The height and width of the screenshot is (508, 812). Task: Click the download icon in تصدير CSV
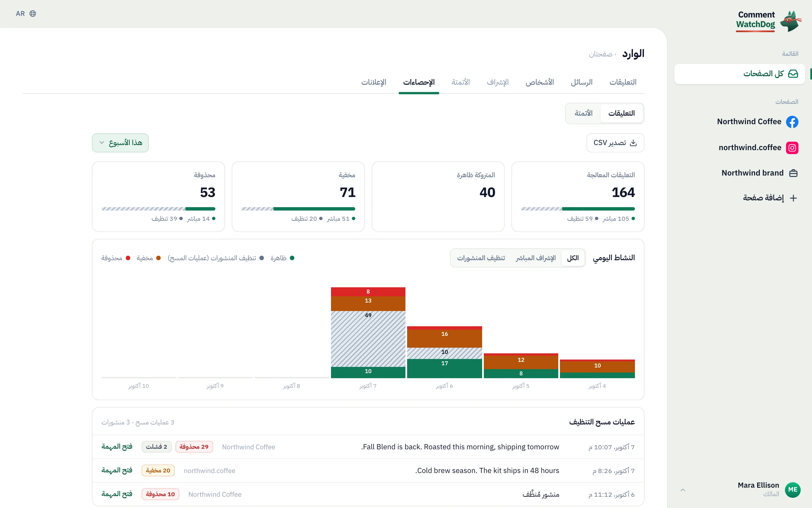coord(633,143)
